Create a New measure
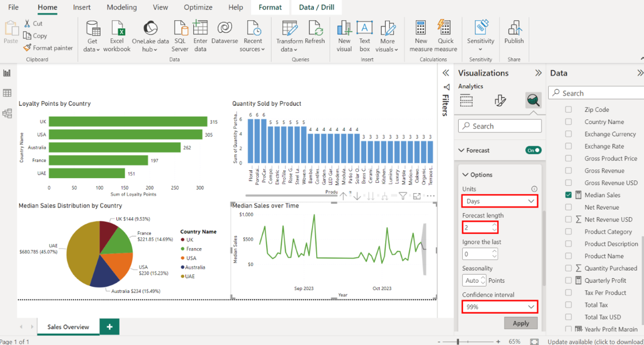Viewport: 644px width, 345px height. pos(421,29)
